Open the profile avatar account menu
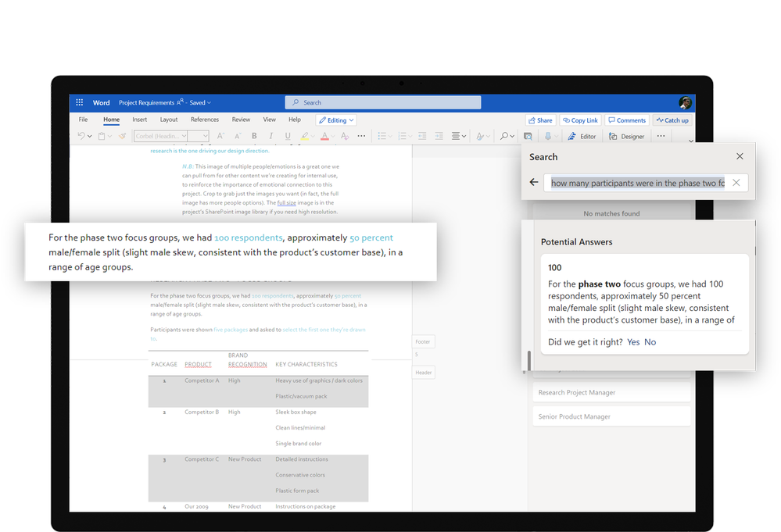This screenshot has height=532, width=781. [x=686, y=102]
